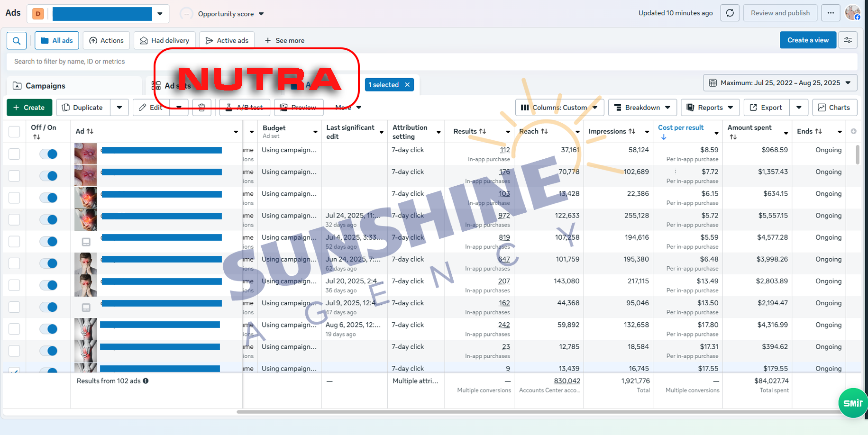Image resolution: width=868 pixels, height=435 pixels.
Task: Click the Charts button
Action: (834, 108)
